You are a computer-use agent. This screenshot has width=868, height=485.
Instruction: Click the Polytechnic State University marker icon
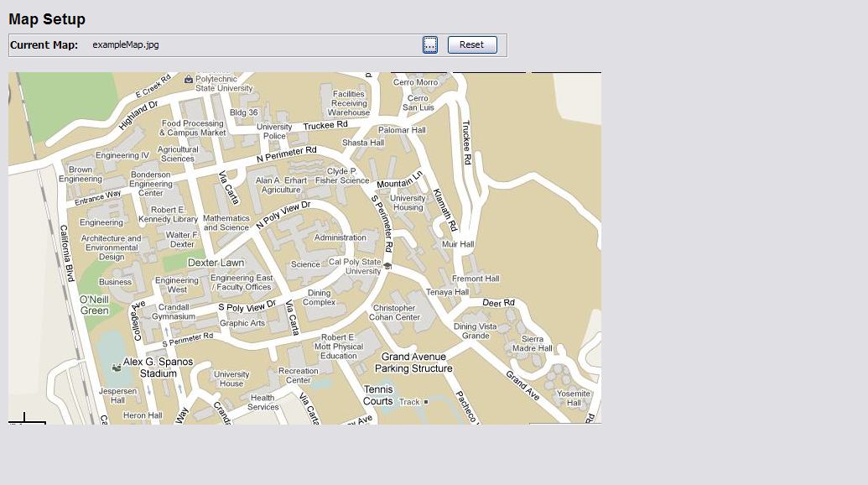[x=188, y=80]
